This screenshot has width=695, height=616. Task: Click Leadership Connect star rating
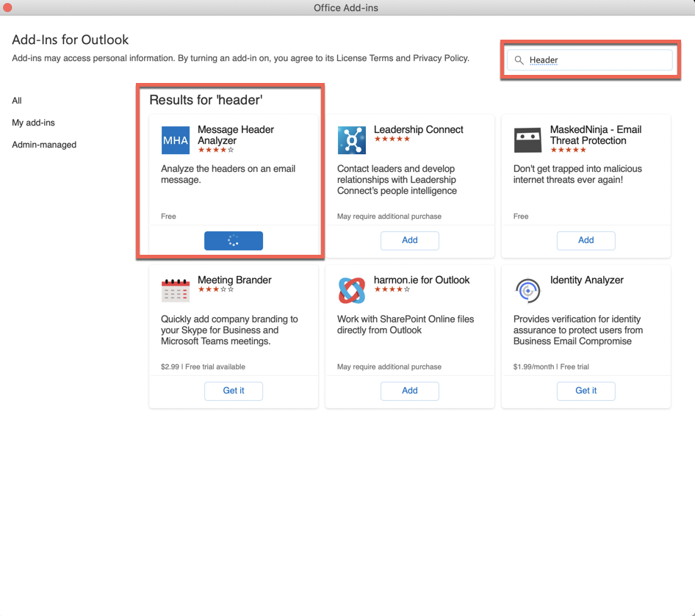(392, 139)
